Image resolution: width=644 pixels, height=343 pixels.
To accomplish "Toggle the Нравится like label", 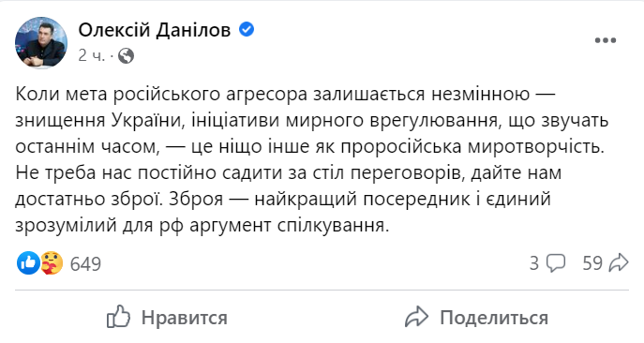I will click(185, 318).
